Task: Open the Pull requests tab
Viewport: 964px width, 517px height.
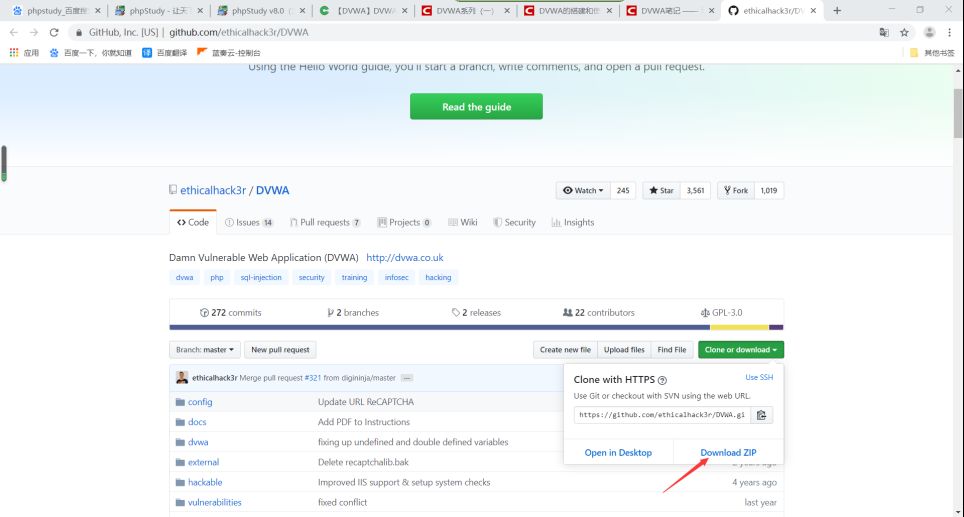Action: click(x=325, y=223)
